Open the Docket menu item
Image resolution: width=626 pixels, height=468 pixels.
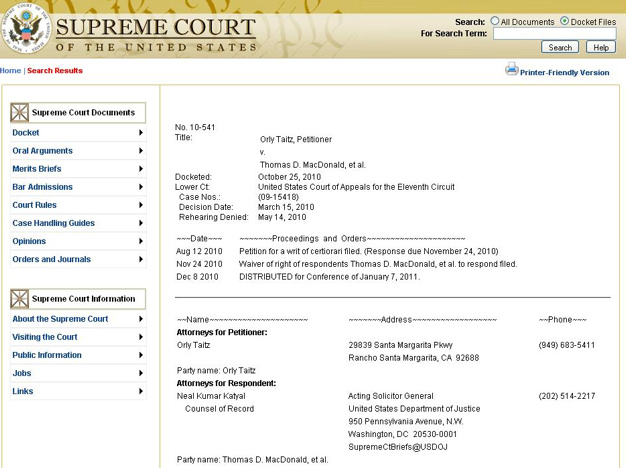pos(26,133)
